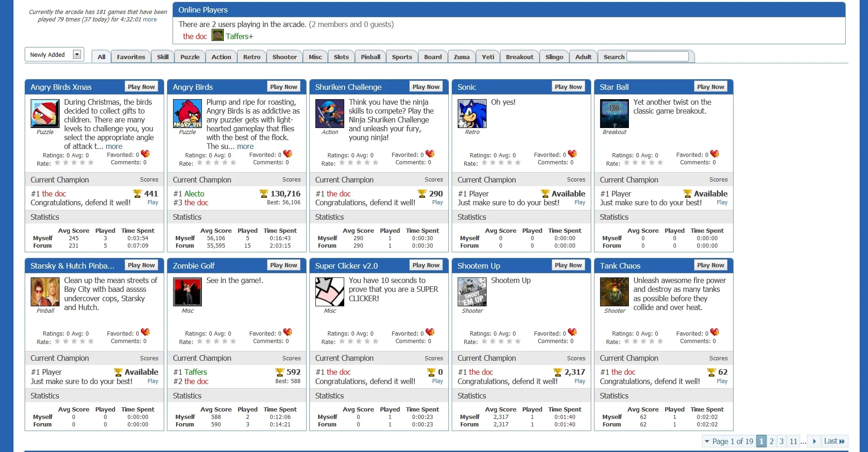Image resolution: width=868 pixels, height=452 pixels.
Task: Click the Shuriken Challenge ninja thumbnail
Action: click(x=330, y=114)
